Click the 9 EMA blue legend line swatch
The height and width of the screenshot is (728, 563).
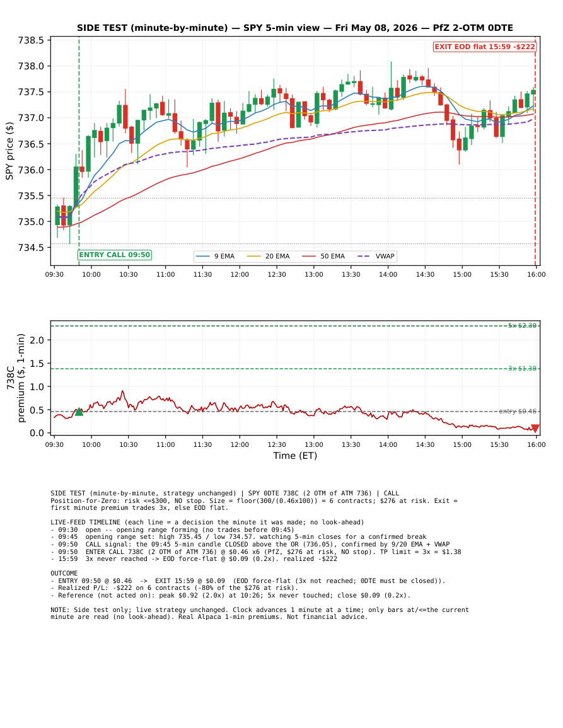(203, 257)
